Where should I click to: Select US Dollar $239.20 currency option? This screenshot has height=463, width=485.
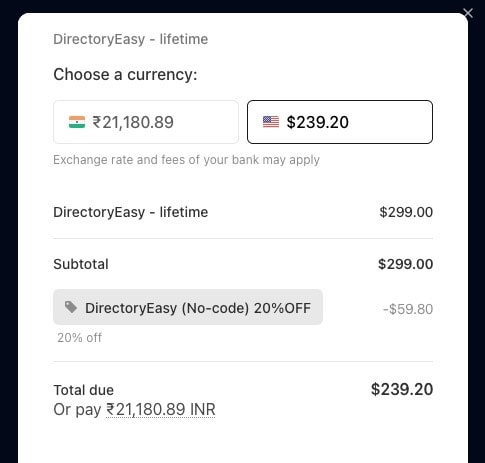(x=340, y=122)
